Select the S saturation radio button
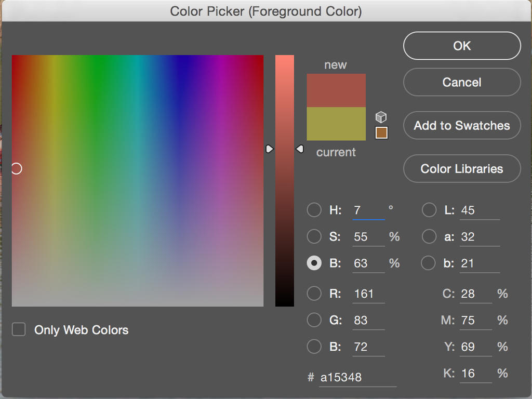Viewport: 532px width, 399px height. pyautogui.click(x=314, y=237)
